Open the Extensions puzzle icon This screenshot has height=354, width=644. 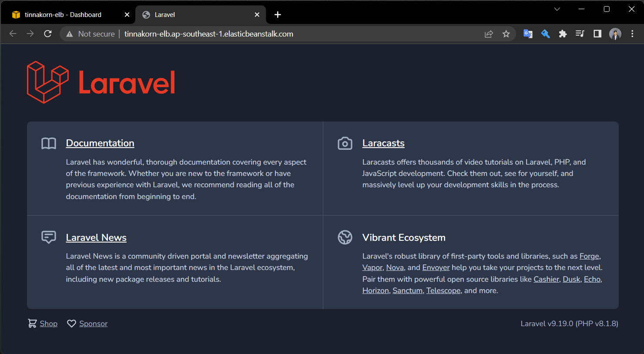(563, 34)
